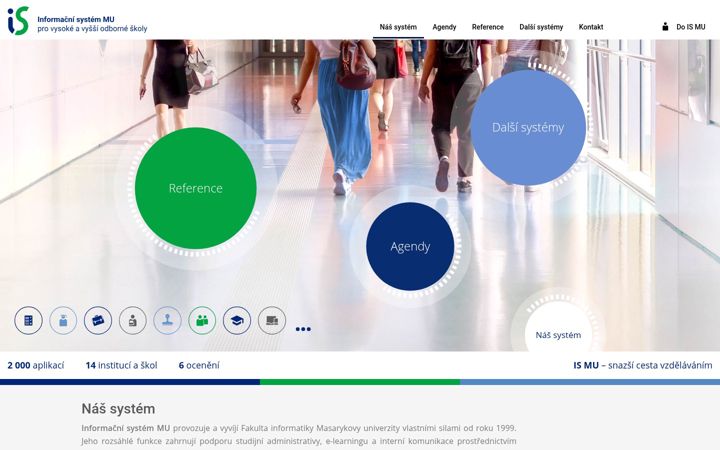Image resolution: width=720 pixels, height=450 pixels.
Task: Click the 14 institucí a škol statistic
Action: click(x=121, y=365)
